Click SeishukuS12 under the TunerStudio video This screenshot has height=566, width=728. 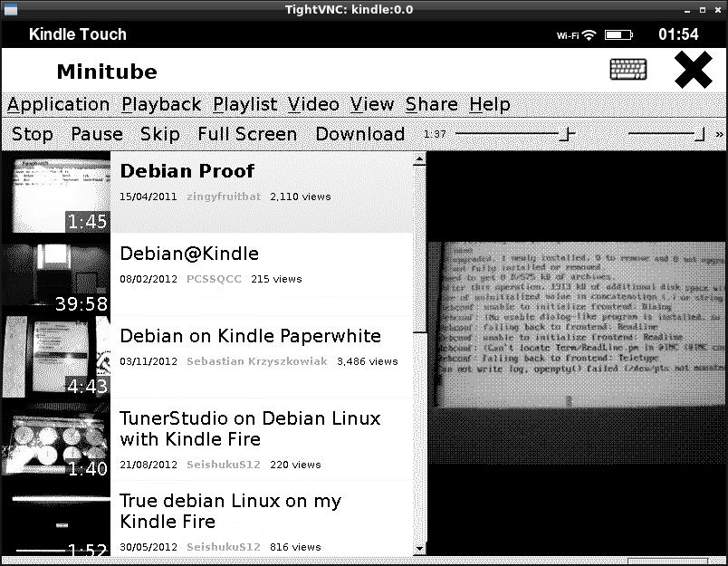224,465
